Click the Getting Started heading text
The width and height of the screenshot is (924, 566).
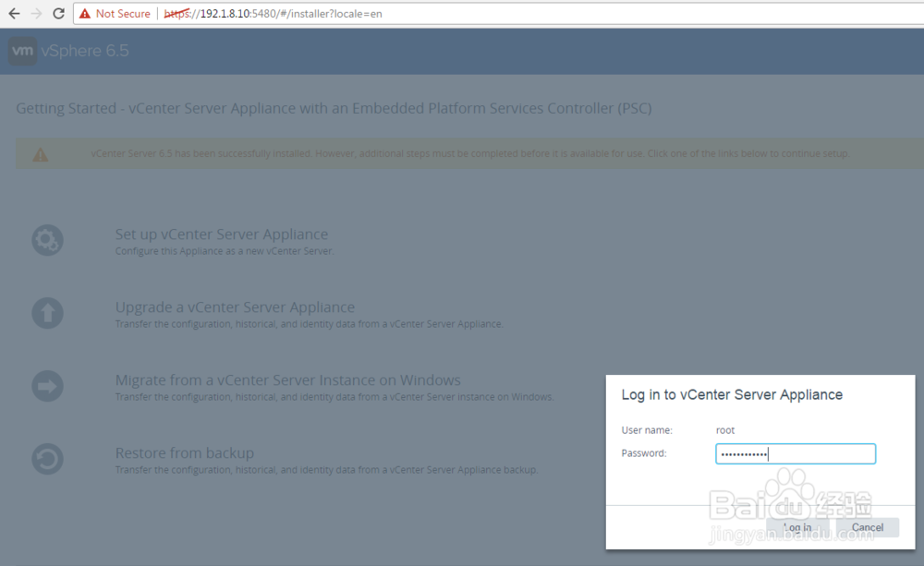[x=334, y=108]
